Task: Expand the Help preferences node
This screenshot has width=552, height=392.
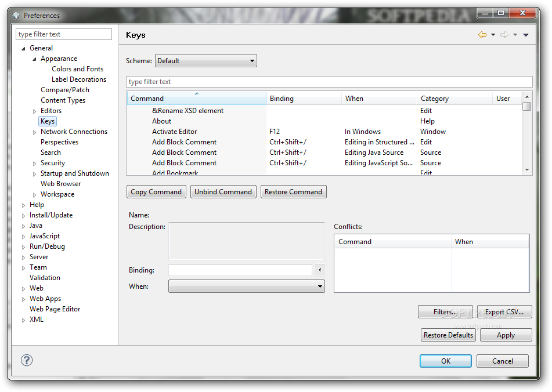Action: 23,205
